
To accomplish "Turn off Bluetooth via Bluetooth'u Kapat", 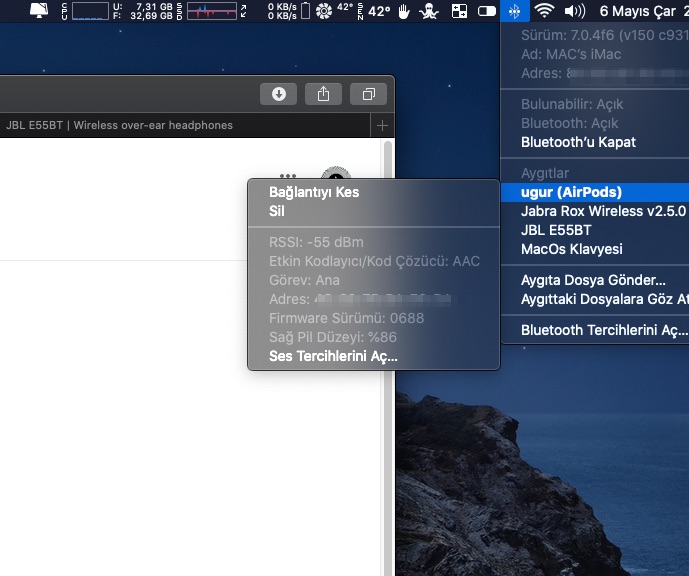I will click(578, 142).
